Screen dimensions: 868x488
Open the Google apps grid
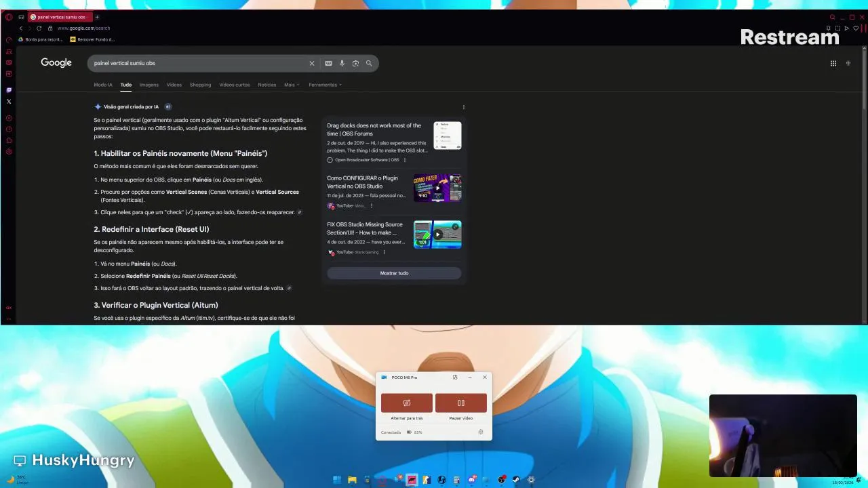833,63
